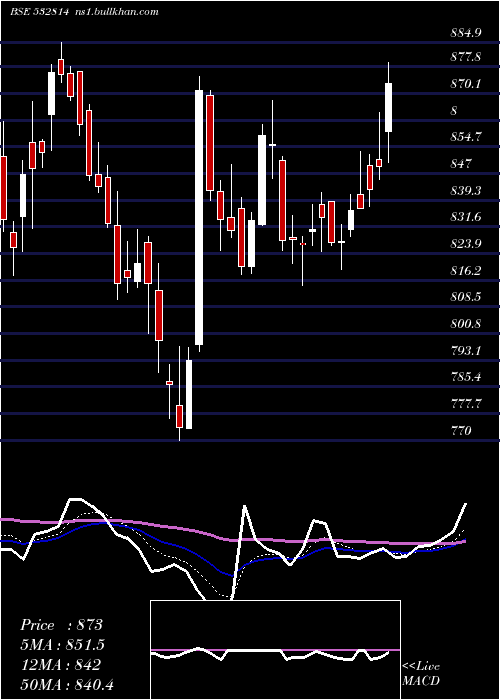
Task: Select the 839.3 price axis label
Action: 466,191
